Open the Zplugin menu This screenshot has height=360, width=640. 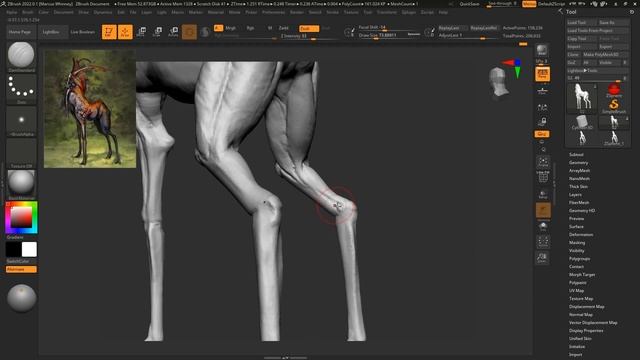[409, 12]
